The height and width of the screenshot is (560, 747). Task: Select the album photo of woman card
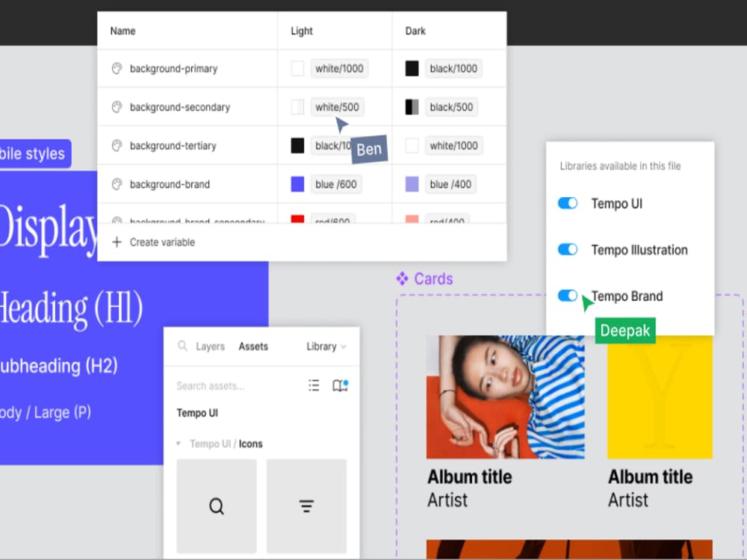coord(505,396)
